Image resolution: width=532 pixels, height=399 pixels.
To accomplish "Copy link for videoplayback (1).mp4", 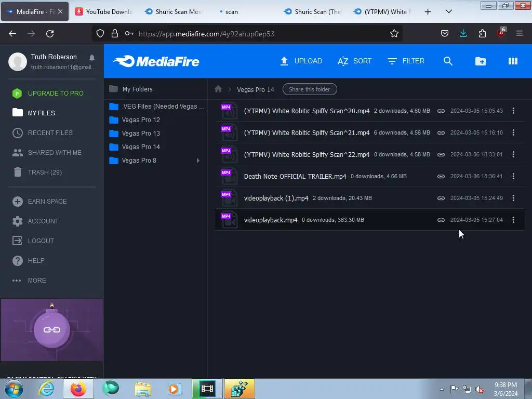I will [441, 198].
